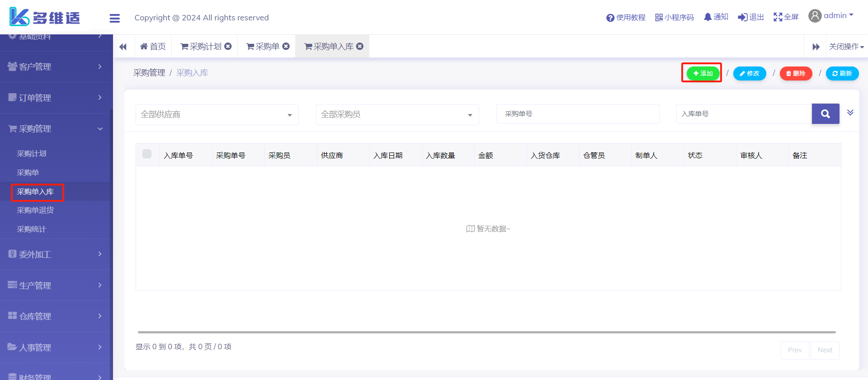868x380 pixels.
Task: Close the 采购计划 tab
Action: pos(228,46)
